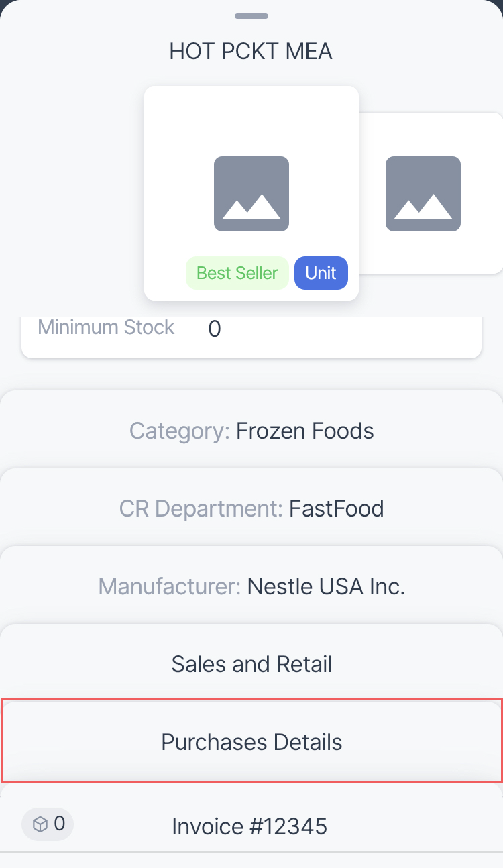Open the Manufacturer label
The width and height of the screenshot is (503, 868).
170,587
